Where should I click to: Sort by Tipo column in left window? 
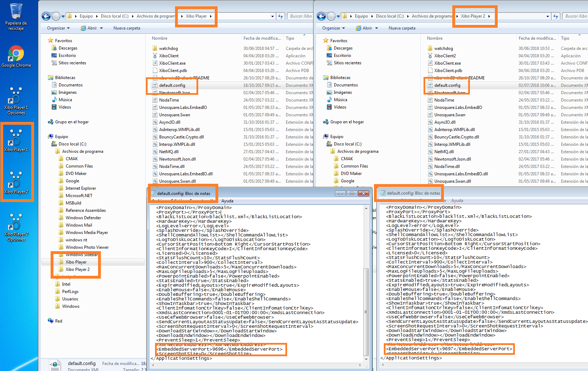[290, 38]
